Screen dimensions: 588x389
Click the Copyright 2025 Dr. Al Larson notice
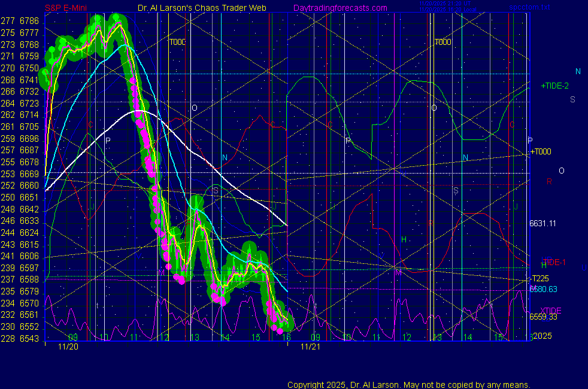[408, 384]
